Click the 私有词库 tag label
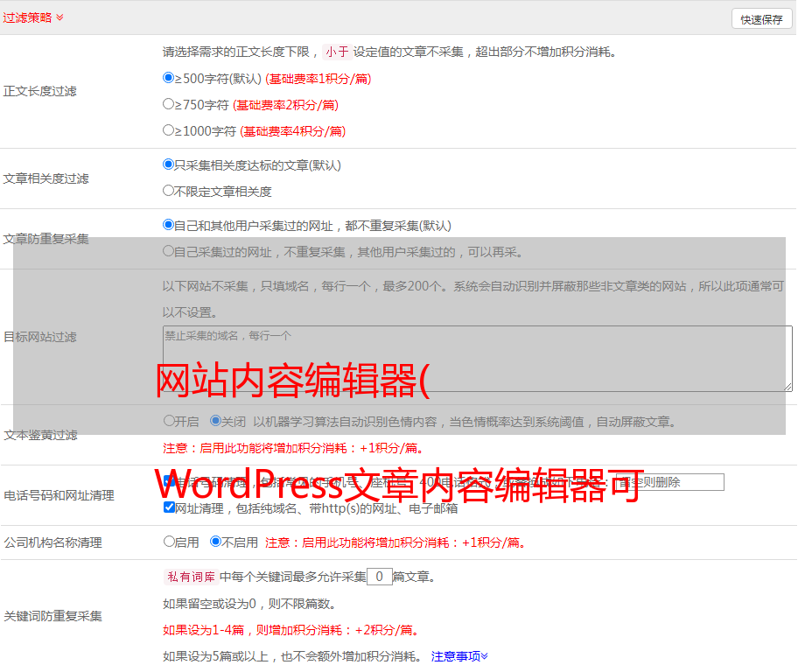Image resolution: width=798 pixels, height=672 pixels. click(192, 577)
